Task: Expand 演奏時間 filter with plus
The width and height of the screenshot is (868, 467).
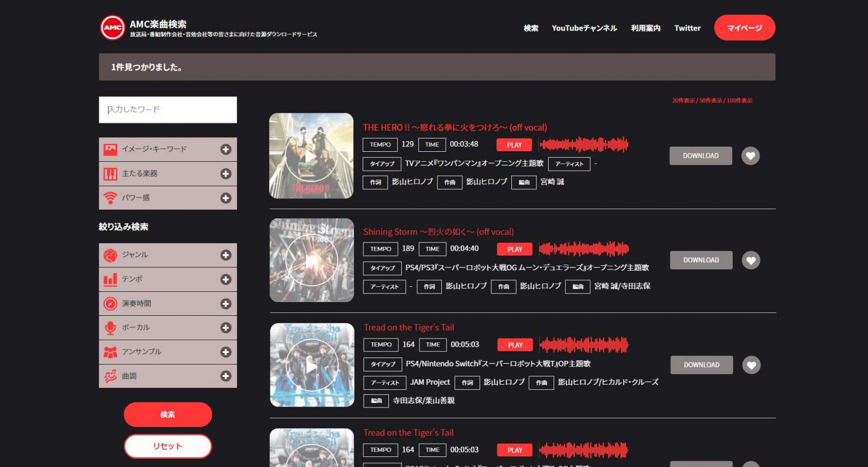Action: click(x=225, y=304)
